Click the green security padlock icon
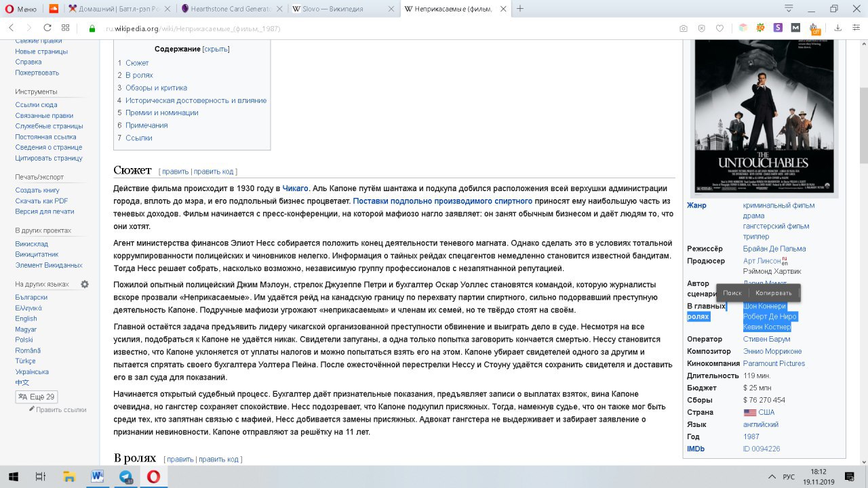 [x=92, y=28]
